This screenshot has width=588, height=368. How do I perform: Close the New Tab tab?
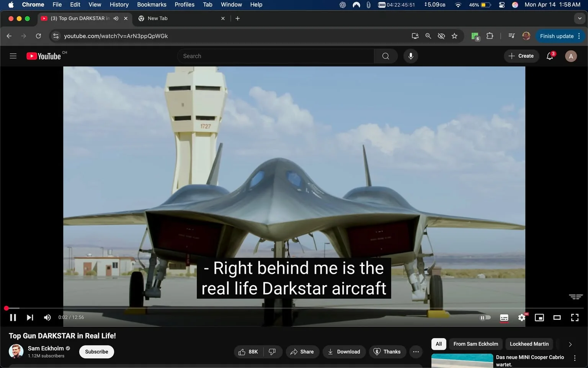(x=223, y=18)
